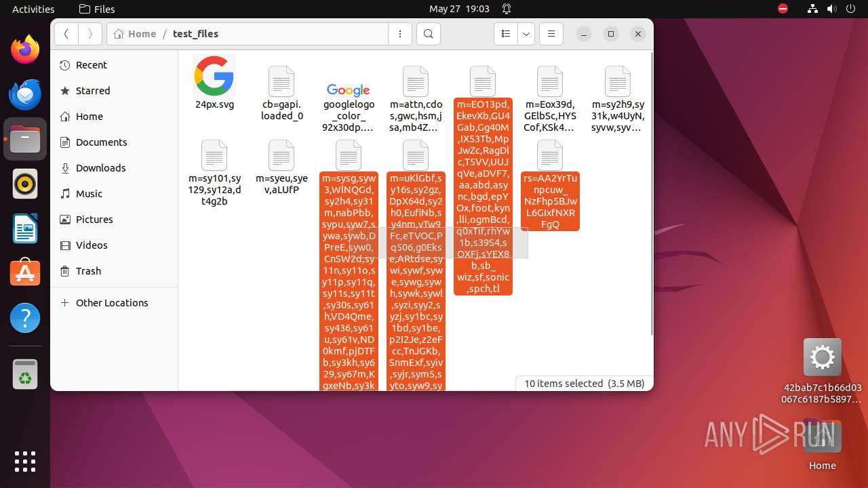Image resolution: width=868 pixels, height=488 pixels.
Task: Open Music in the sidebar
Action: point(113,194)
